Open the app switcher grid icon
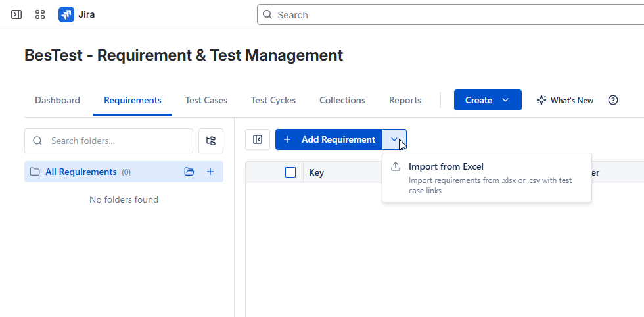 40,14
